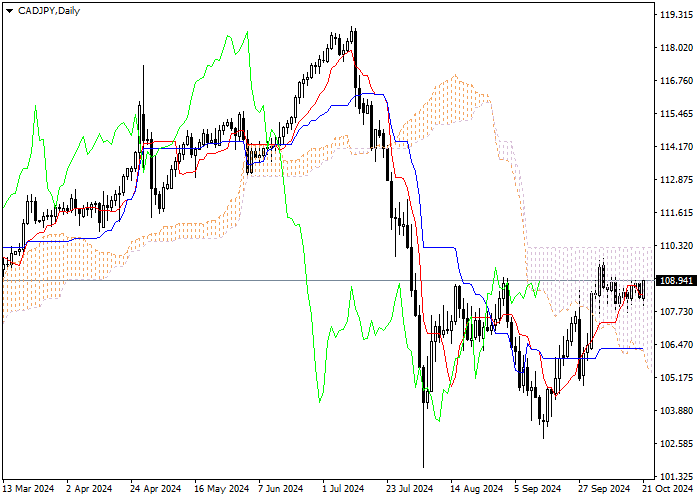Click the 2 Apr 2024 date label
The image size is (700, 500).
point(89,489)
